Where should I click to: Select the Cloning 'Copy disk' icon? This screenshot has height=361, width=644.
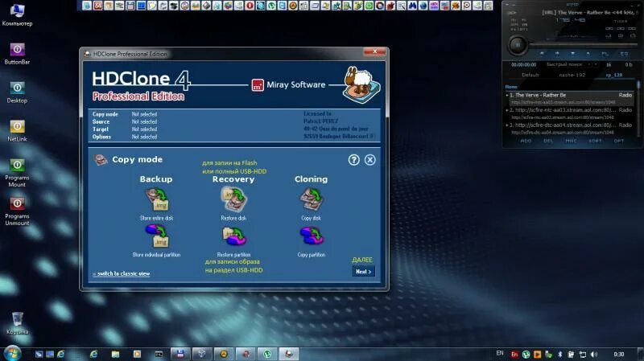coord(312,199)
